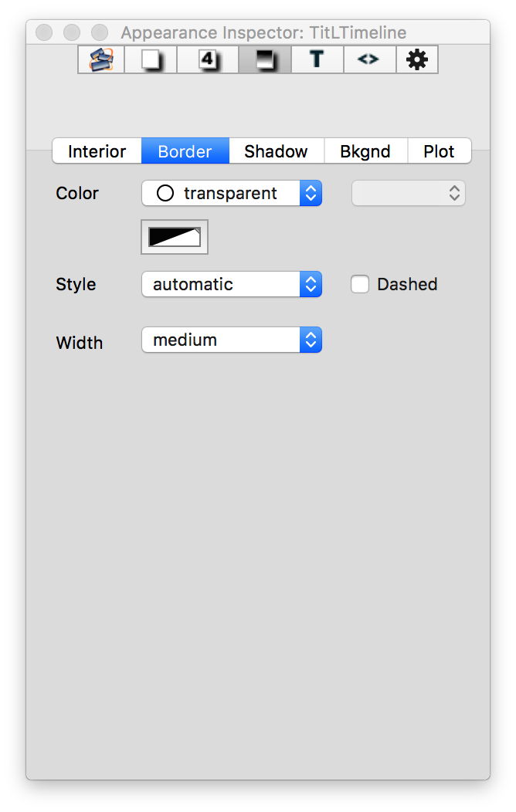Switch to the Shadow tab
The width and height of the screenshot is (516, 812).
(276, 151)
